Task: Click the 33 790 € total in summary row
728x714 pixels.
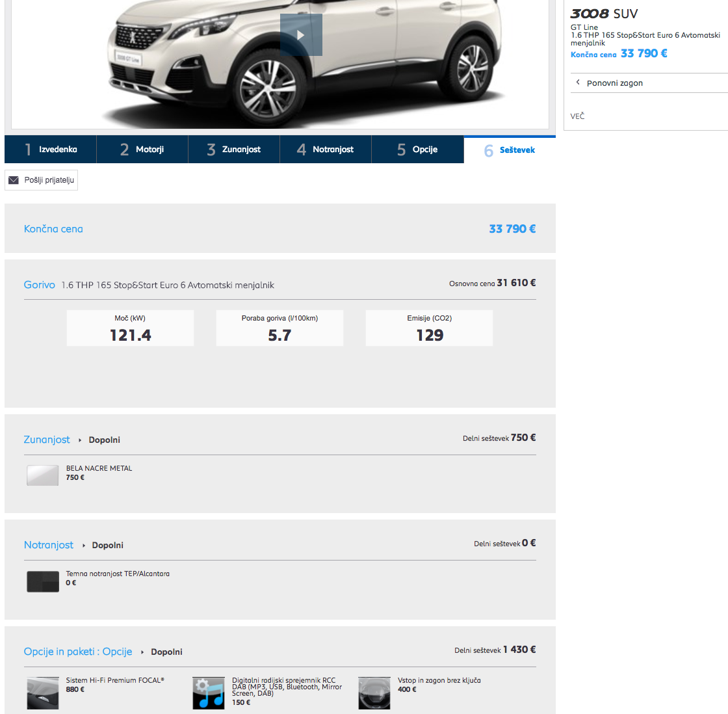Action: [x=512, y=228]
